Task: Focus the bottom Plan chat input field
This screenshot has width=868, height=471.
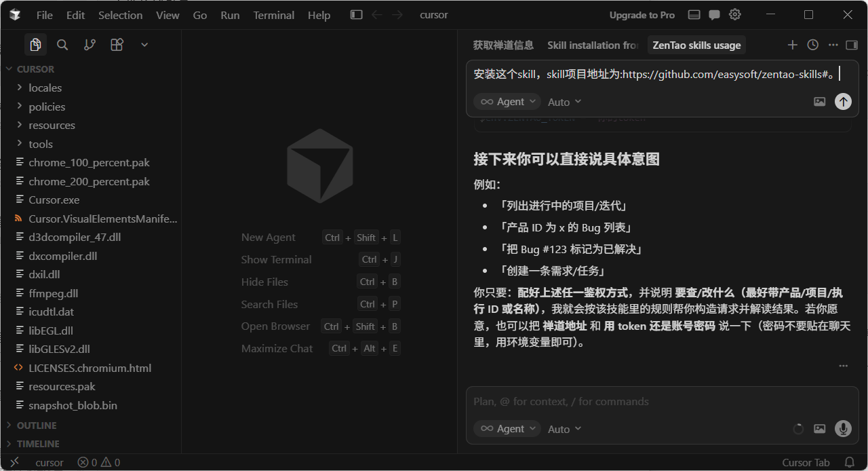Action: 662,402
